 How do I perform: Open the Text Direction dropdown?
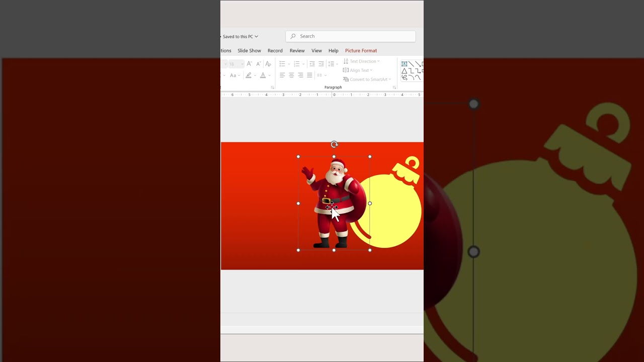point(361,61)
